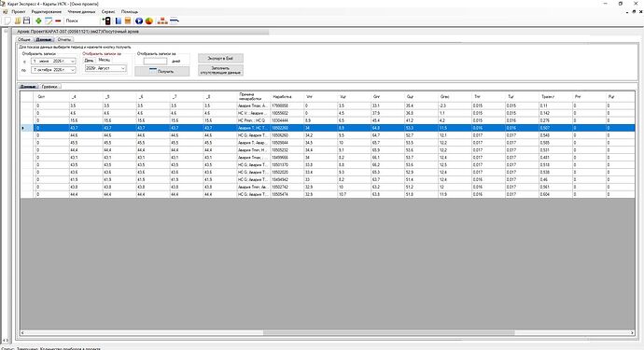Select cell with value 41.2
644x350 pixels.
point(421,120)
